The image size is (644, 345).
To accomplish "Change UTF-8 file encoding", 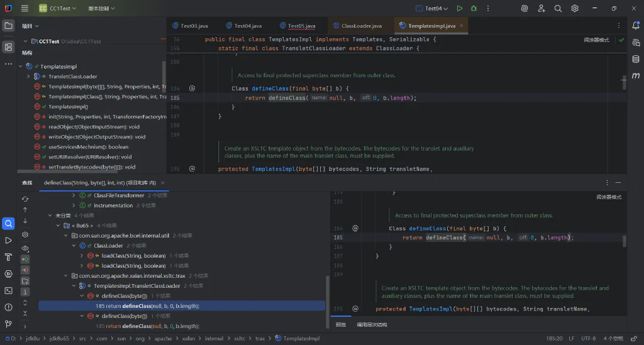I will pos(588,339).
